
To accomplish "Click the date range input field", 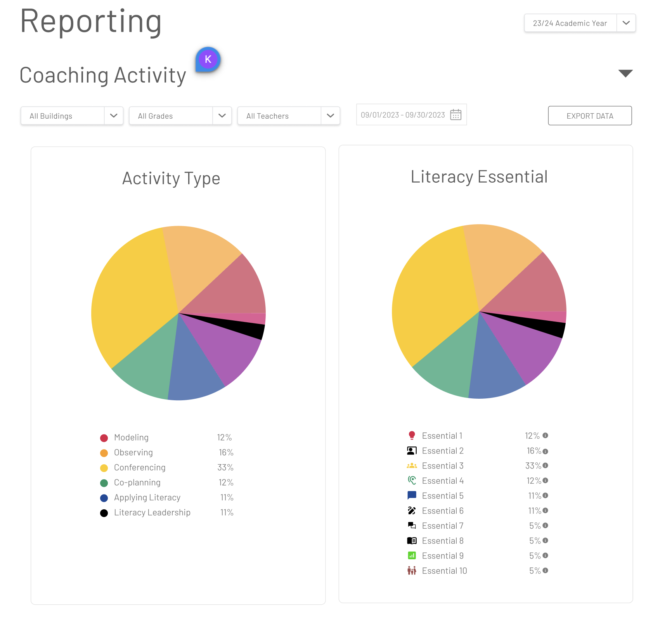I will 403,115.
